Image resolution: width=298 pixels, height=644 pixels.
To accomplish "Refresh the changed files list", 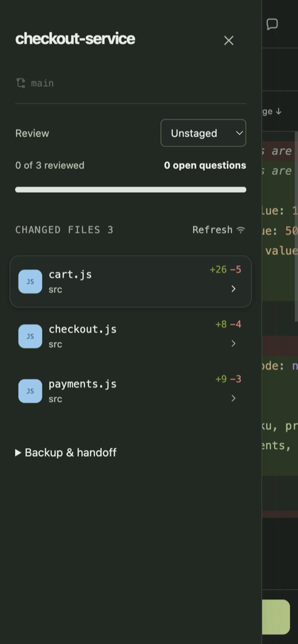I will point(219,230).
